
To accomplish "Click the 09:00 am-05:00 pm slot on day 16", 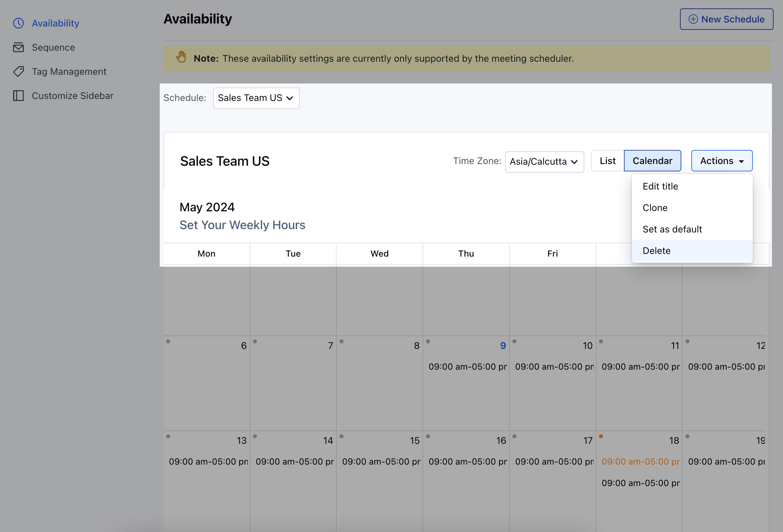I will click(467, 462).
